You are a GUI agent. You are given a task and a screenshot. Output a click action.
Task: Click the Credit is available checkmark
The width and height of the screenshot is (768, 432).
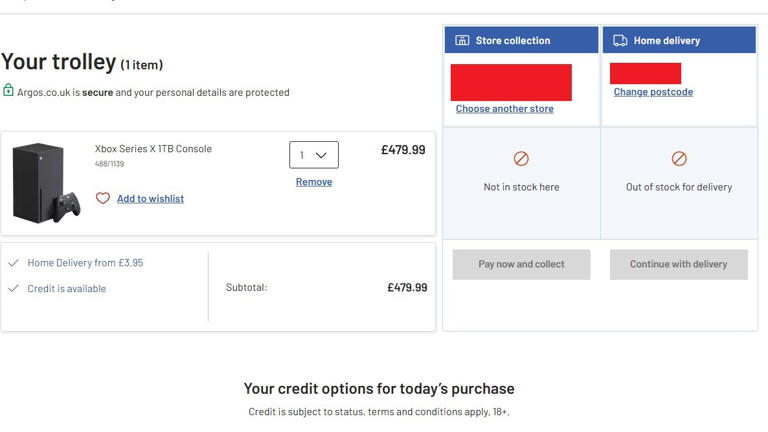click(x=13, y=288)
